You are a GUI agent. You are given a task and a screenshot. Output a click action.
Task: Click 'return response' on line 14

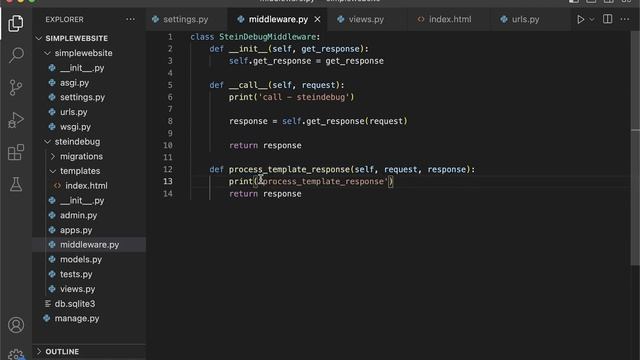(x=265, y=194)
